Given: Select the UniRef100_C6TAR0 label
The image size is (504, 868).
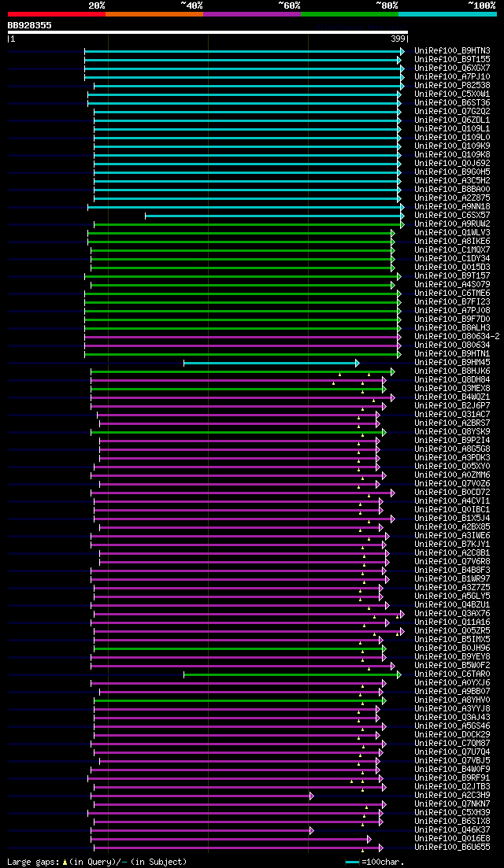Looking at the screenshot, I should pyautogui.click(x=452, y=674).
